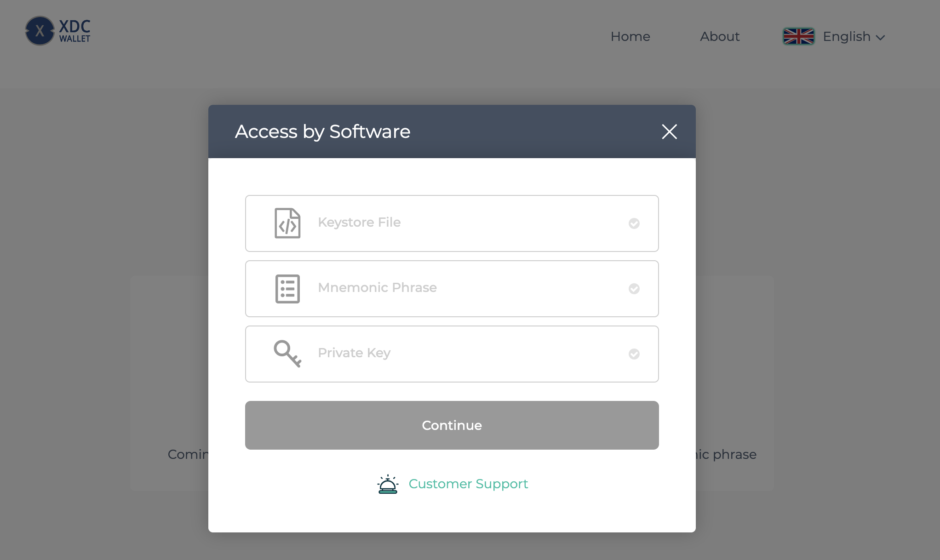Click the UK flag icon
The image size is (940, 560).
click(798, 36)
